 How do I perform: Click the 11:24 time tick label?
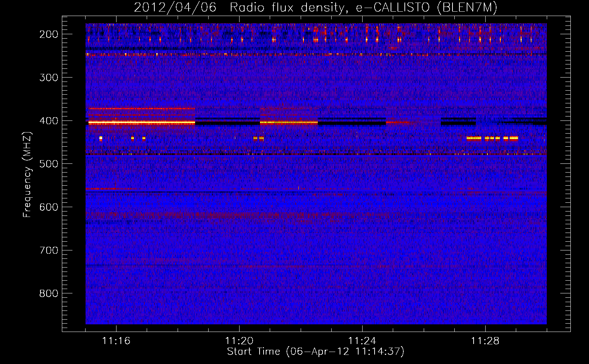pyautogui.click(x=362, y=341)
